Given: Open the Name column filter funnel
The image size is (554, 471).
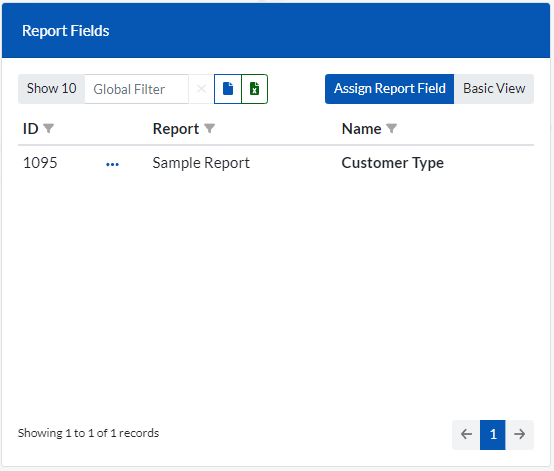Looking at the screenshot, I should point(391,128).
